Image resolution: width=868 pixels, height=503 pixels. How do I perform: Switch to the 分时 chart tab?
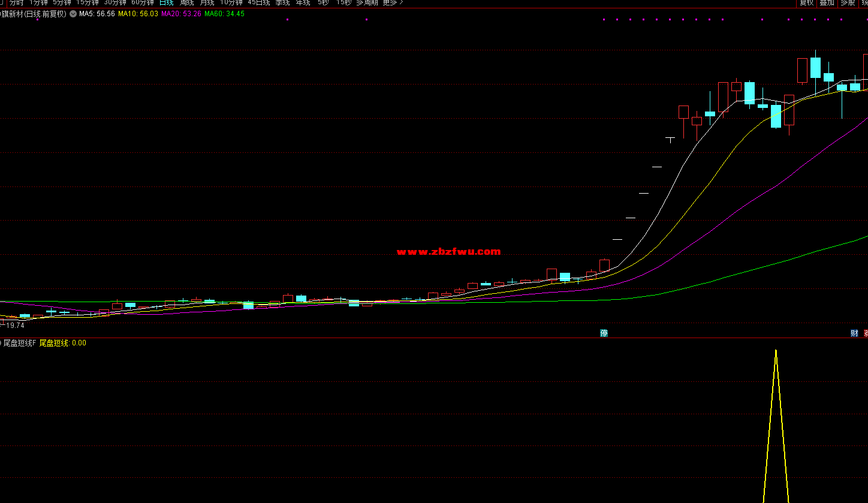coord(16,2)
